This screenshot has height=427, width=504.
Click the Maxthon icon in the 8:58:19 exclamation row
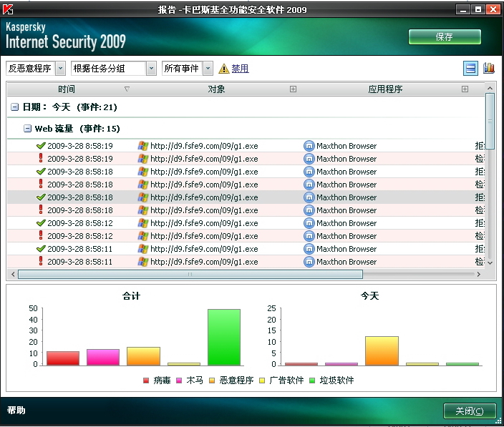(x=309, y=159)
